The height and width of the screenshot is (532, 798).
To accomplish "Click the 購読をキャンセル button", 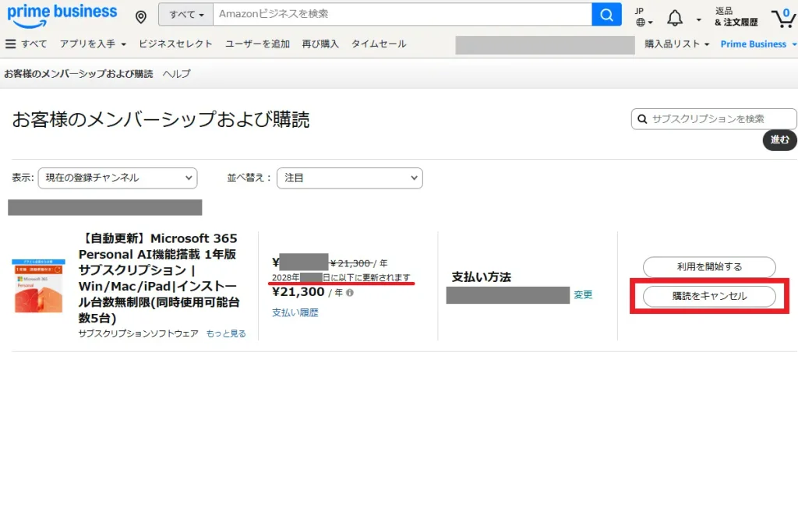I will [x=709, y=296].
